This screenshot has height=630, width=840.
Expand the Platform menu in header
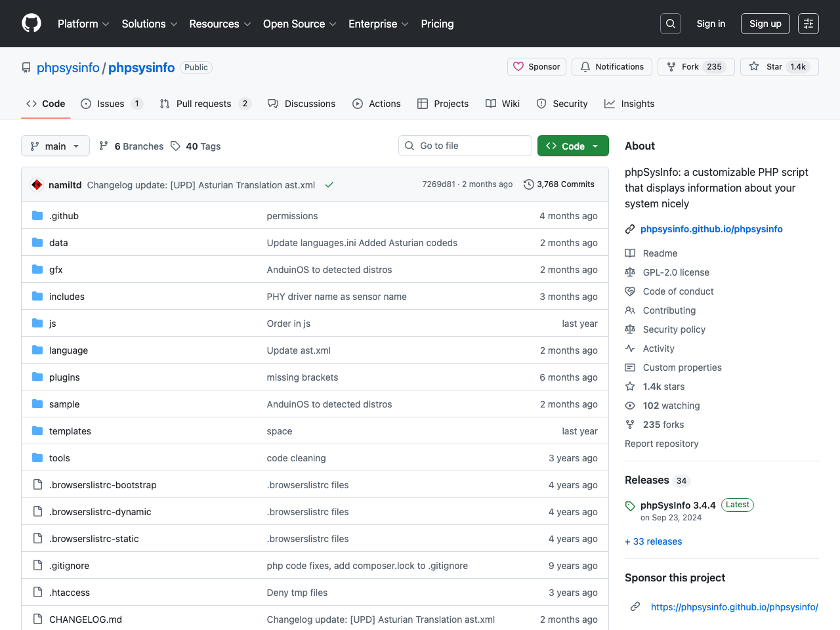[83, 24]
